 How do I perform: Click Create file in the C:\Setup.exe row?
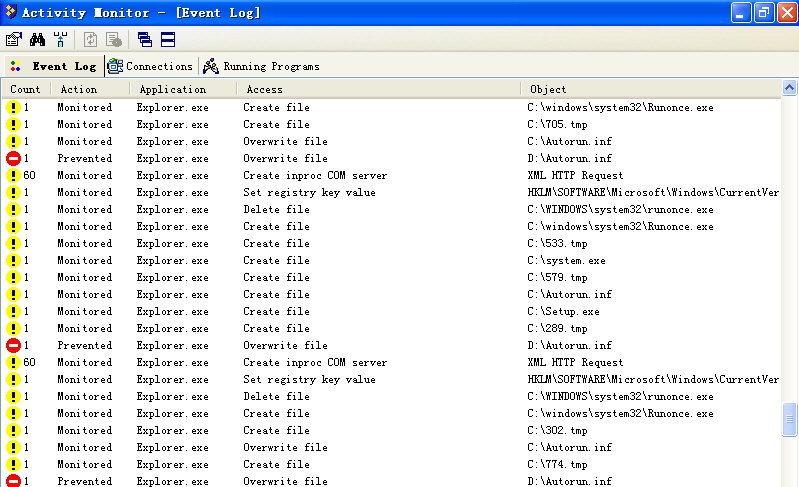[x=276, y=311]
